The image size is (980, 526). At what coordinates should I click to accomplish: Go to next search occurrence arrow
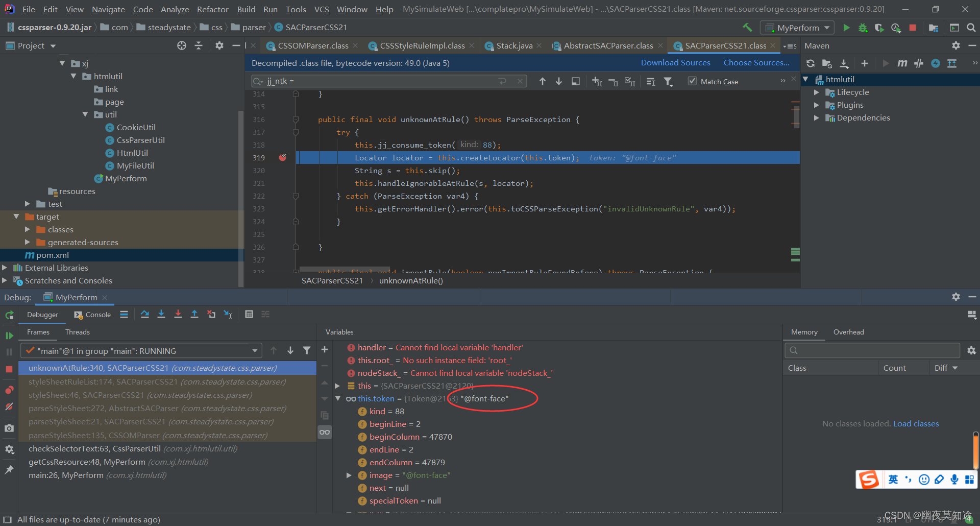point(559,81)
